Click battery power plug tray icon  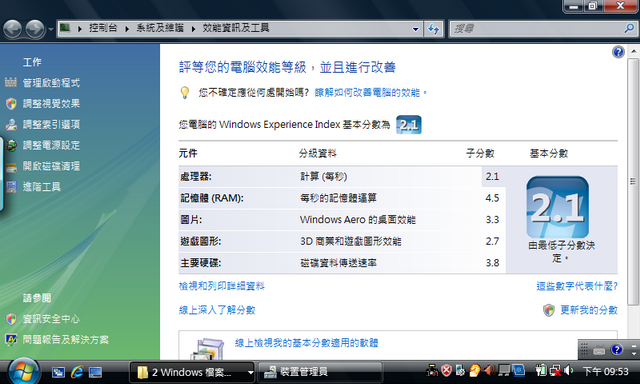541,371
